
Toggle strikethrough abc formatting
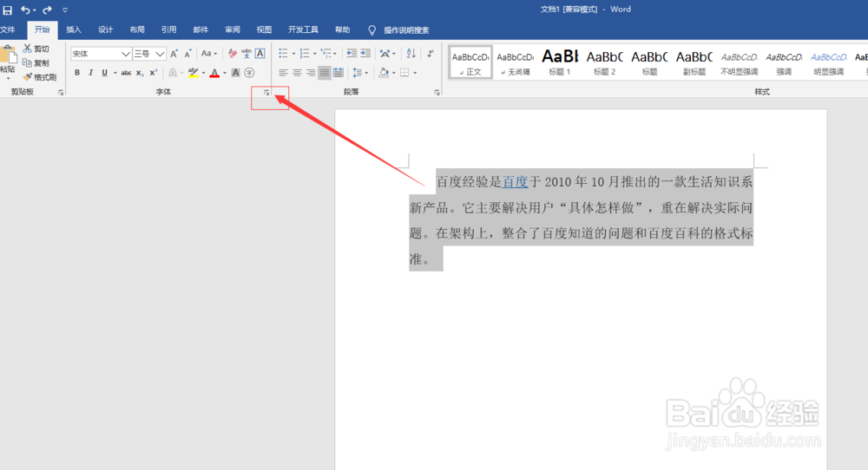coord(126,73)
